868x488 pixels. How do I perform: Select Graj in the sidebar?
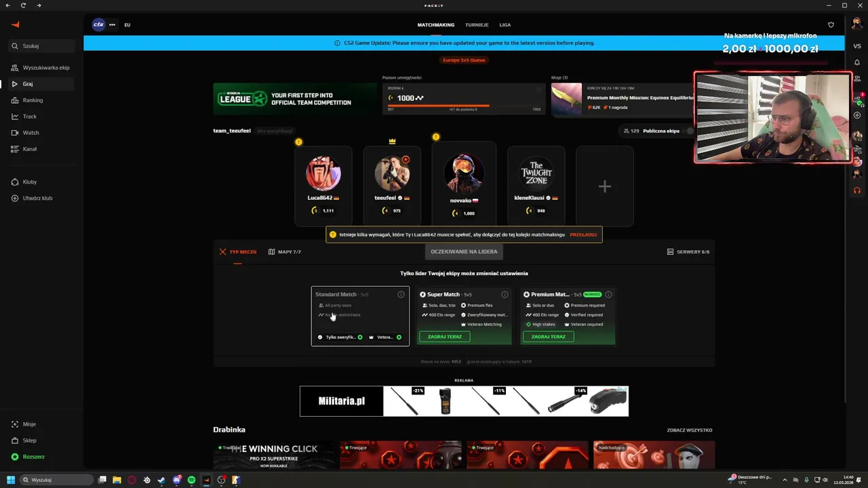[x=41, y=84]
